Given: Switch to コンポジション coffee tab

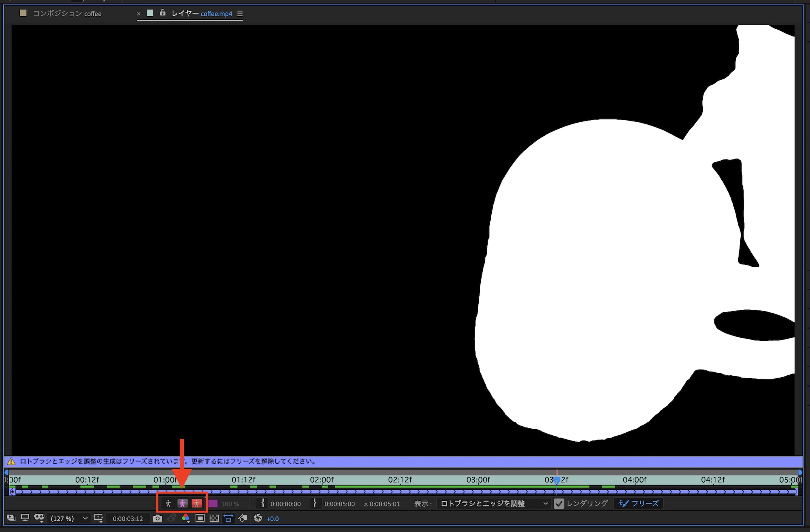Looking at the screenshot, I should coord(67,14).
